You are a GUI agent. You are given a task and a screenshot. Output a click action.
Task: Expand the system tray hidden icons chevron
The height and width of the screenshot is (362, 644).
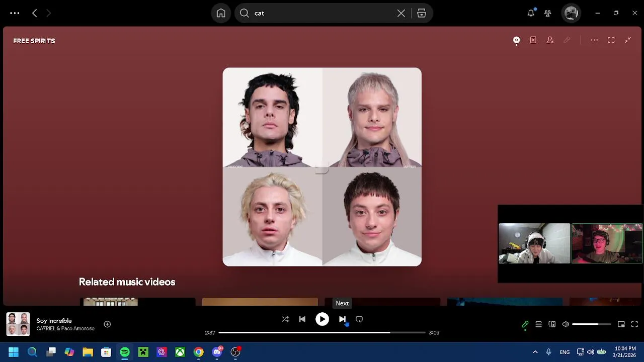pyautogui.click(x=535, y=352)
